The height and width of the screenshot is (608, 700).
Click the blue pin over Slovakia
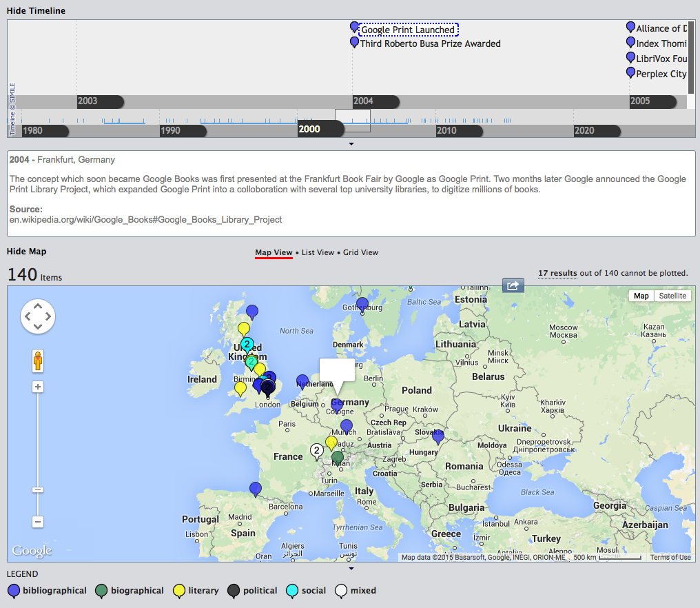tap(438, 436)
